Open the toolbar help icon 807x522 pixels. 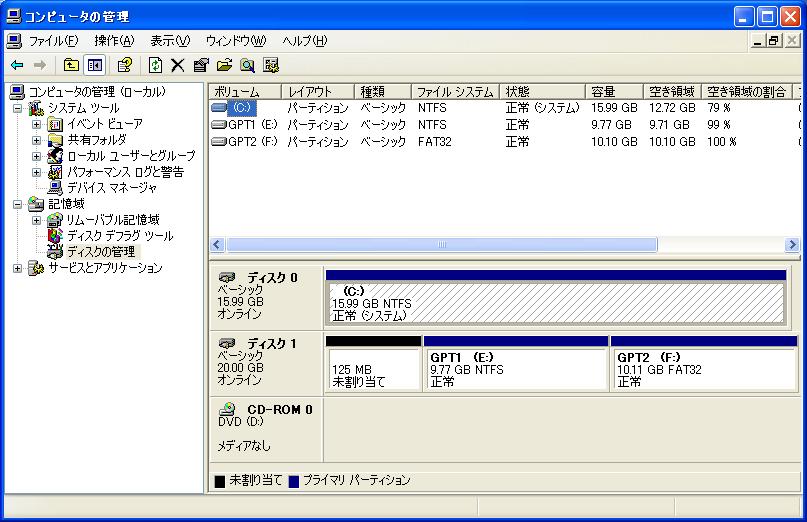(x=124, y=65)
